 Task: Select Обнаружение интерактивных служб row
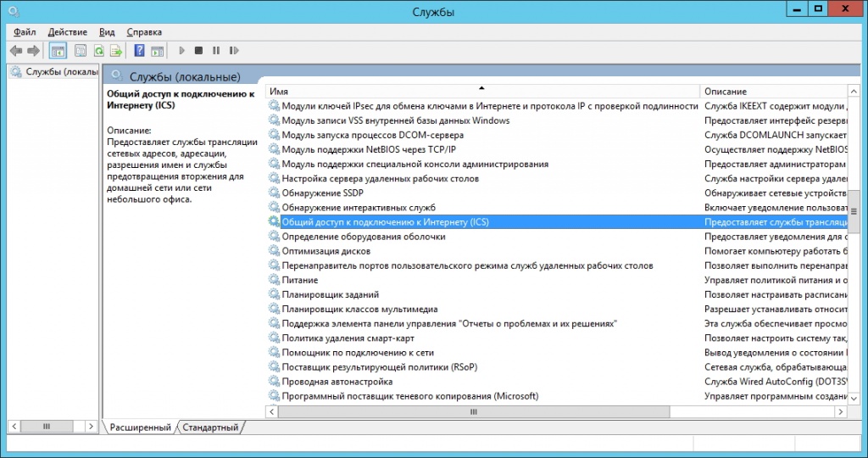click(x=359, y=207)
